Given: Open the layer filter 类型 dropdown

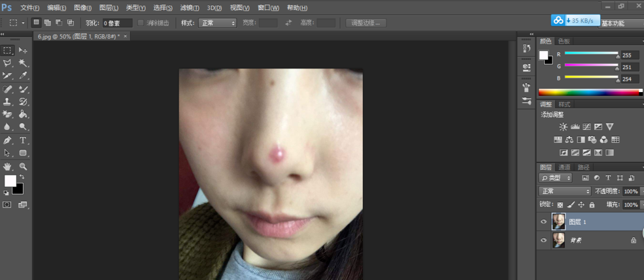Looking at the screenshot, I should coord(556,178).
